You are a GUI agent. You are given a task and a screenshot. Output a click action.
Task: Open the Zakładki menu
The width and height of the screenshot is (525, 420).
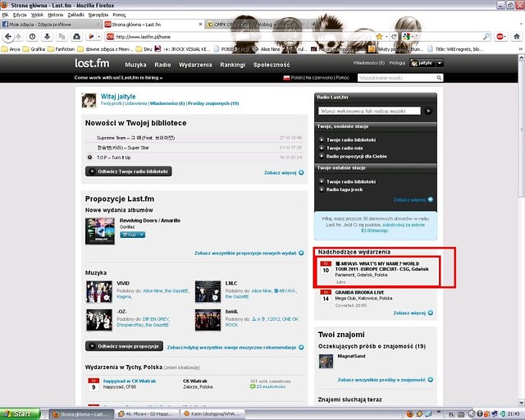click(x=75, y=15)
